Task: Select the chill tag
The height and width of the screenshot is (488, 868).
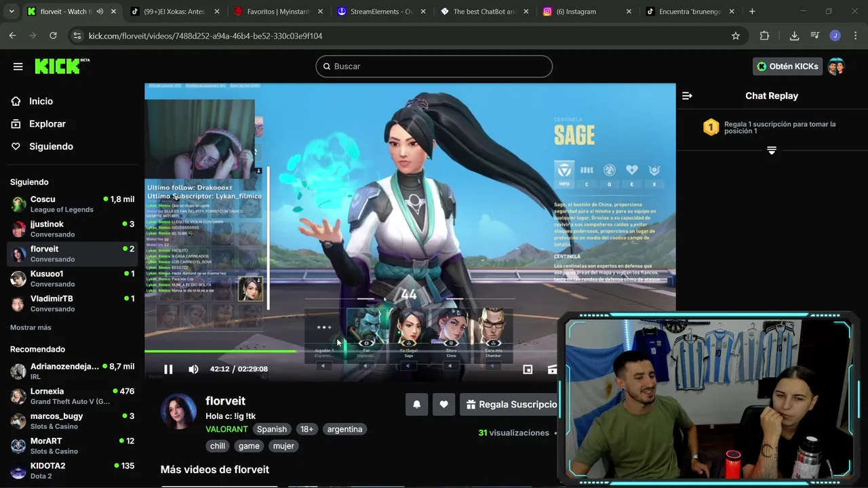Action: [218, 446]
